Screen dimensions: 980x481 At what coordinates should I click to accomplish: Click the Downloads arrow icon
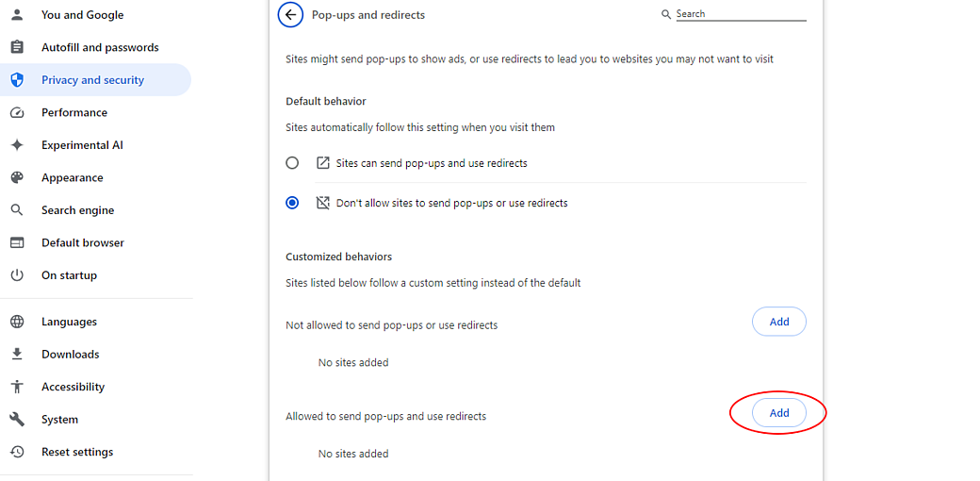point(17,355)
